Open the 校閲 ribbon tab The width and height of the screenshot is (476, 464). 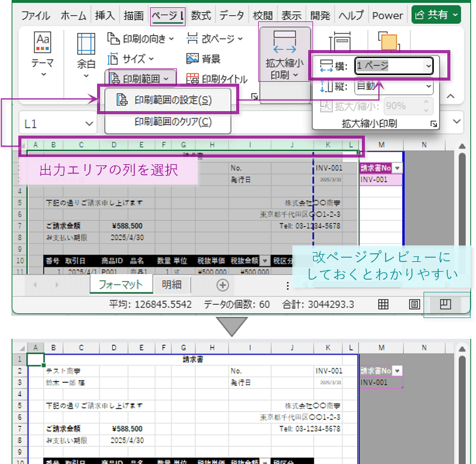pyautogui.click(x=262, y=15)
